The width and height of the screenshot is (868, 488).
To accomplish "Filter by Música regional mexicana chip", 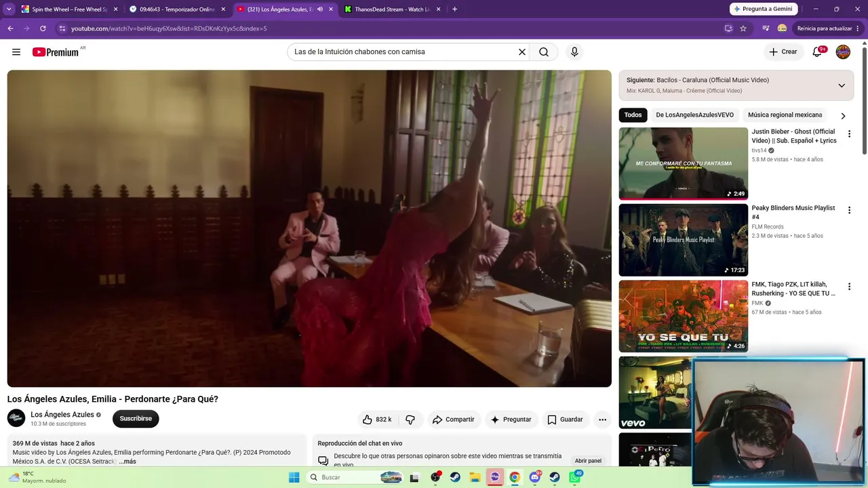I will pos(785,115).
